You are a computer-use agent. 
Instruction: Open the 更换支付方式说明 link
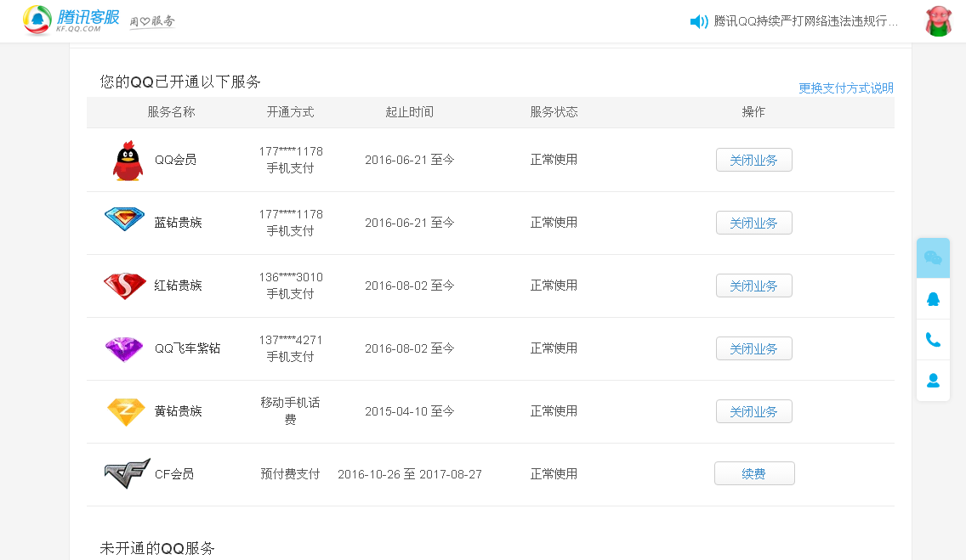pos(846,88)
